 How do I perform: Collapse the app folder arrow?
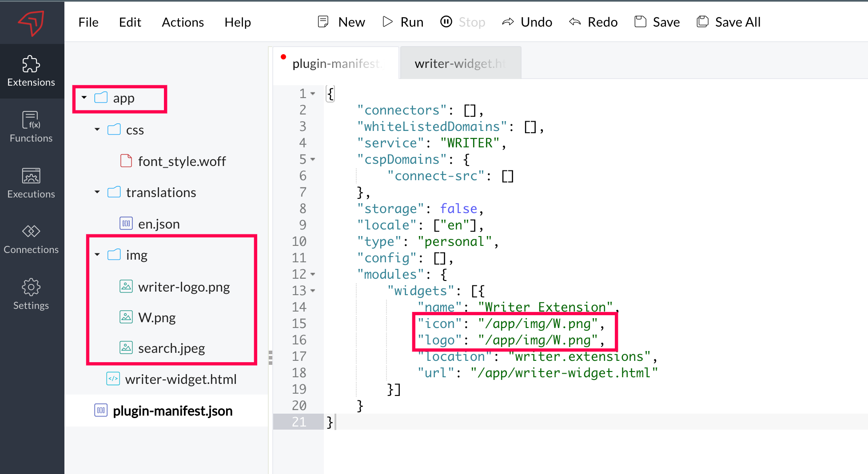click(84, 97)
